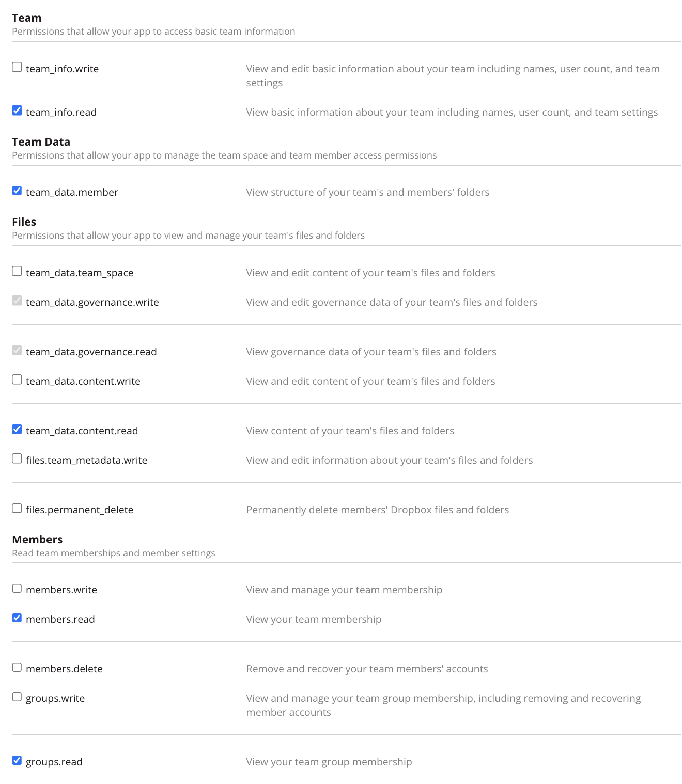Click the files.permanent_delete label
The width and height of the screenshot is (682, 784).
(80, 510)
